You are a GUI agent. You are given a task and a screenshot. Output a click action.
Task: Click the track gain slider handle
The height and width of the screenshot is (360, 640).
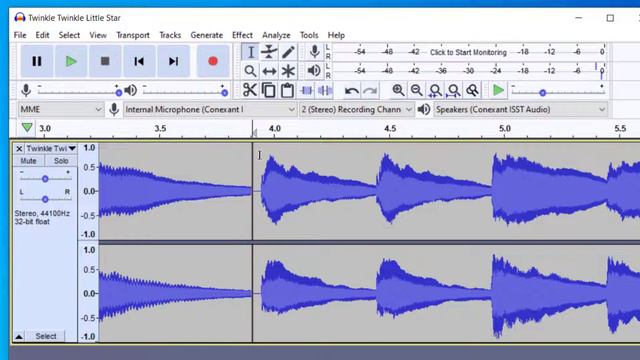[x=45, y=179]
